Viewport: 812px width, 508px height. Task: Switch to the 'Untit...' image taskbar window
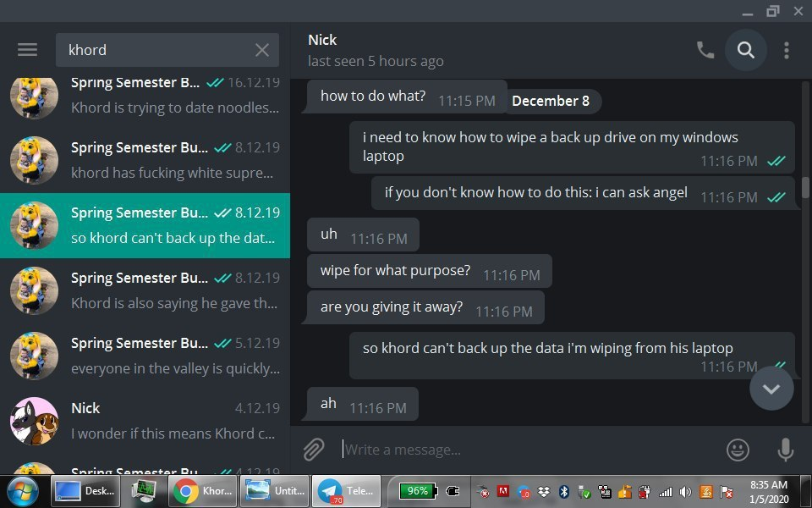pyautogui.click(x=275, y=491)
